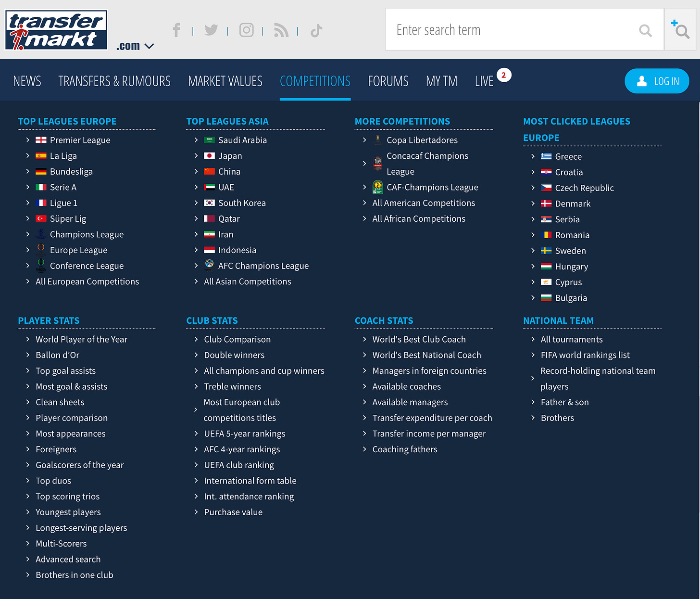Click chevron before All Asian Competitions
The height and width of the screenshot is (599, 700).
pos(196,281)
